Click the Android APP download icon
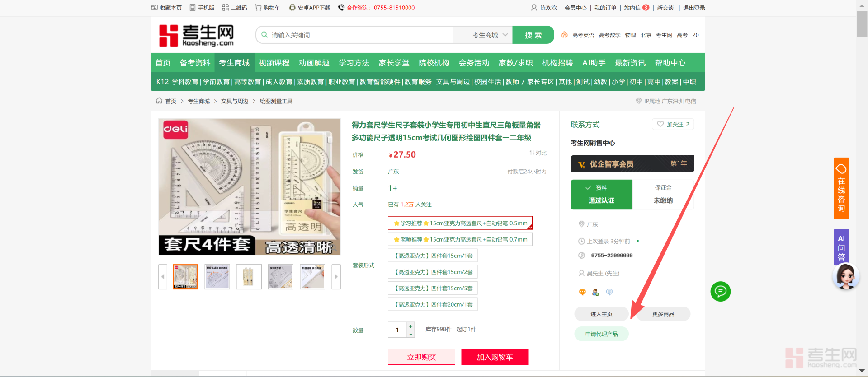The height and width of the screenshot is (377, 868). (x=292, y=8)
